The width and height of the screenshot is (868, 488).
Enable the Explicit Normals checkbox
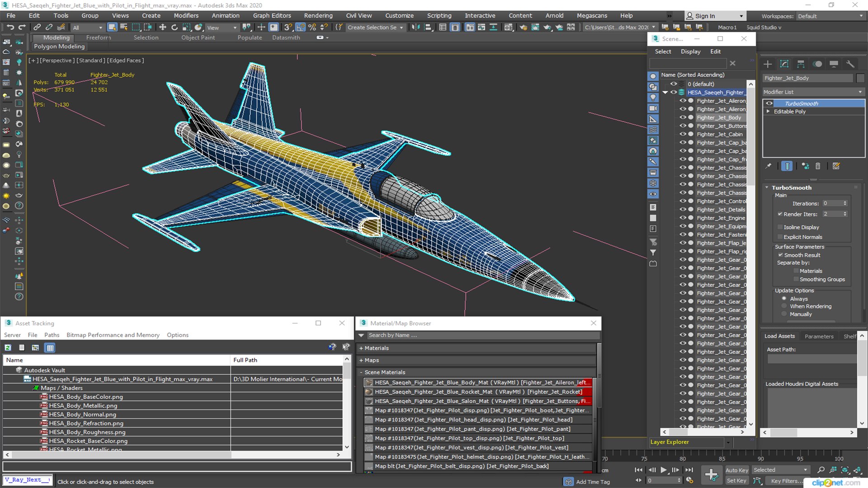coord(780,237)
